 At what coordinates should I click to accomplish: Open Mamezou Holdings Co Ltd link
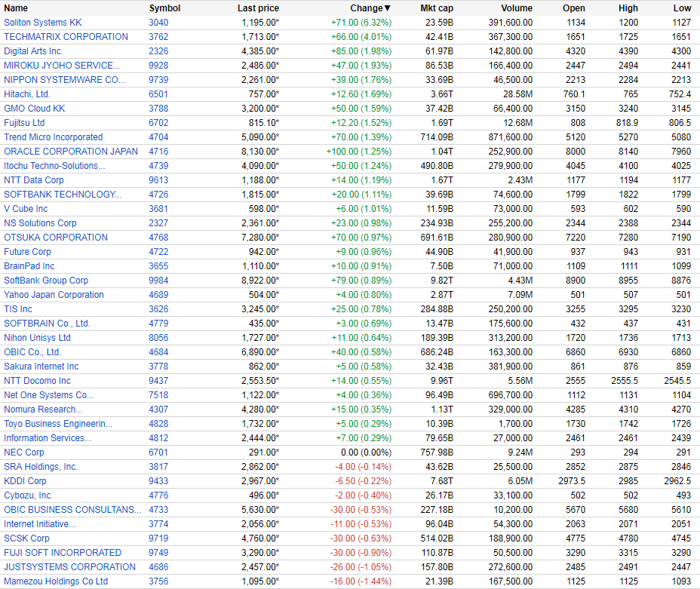tap(56, 581)
